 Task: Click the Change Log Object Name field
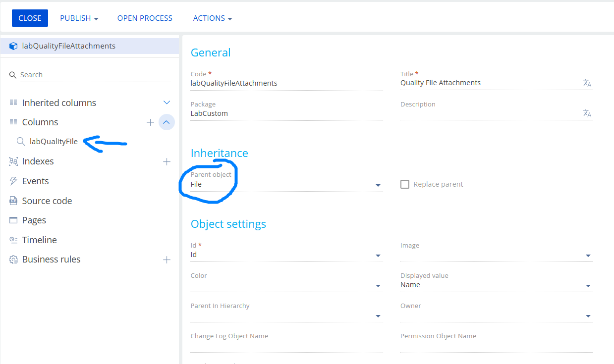coord(286,346)
